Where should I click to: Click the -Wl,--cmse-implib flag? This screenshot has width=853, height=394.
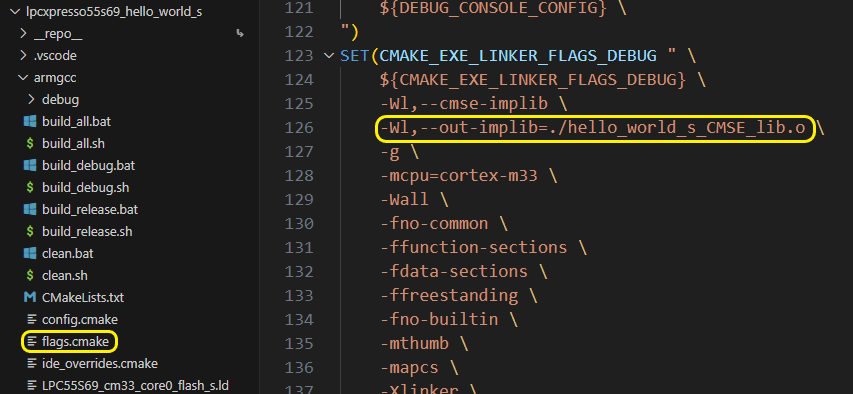463,103
